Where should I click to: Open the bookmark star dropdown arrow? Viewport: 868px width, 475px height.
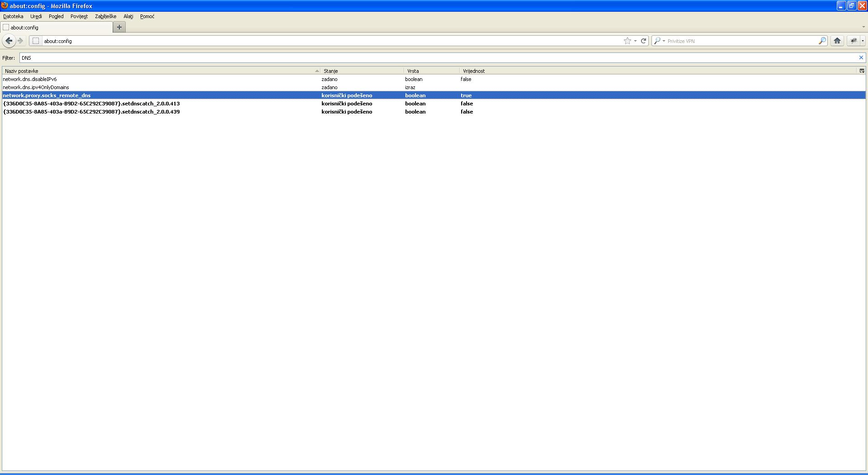635,41
